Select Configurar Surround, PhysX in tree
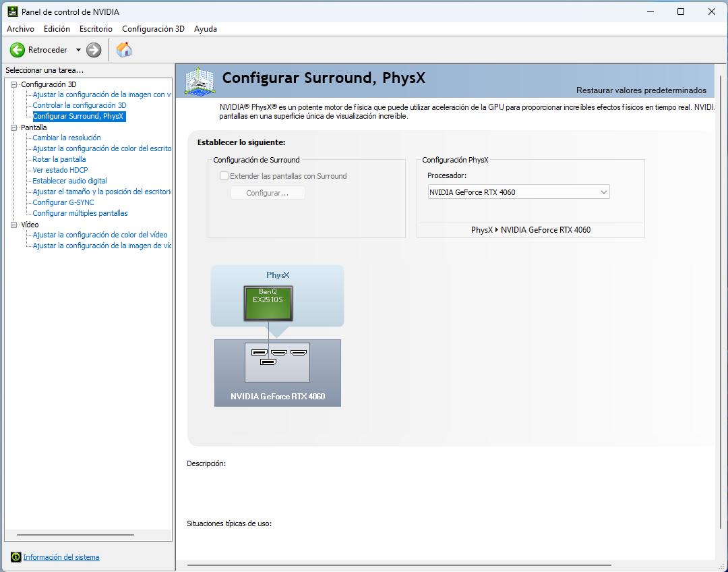The height and width of the screenshot is (572, 728). pyautogui.click(x=78, y=116)
